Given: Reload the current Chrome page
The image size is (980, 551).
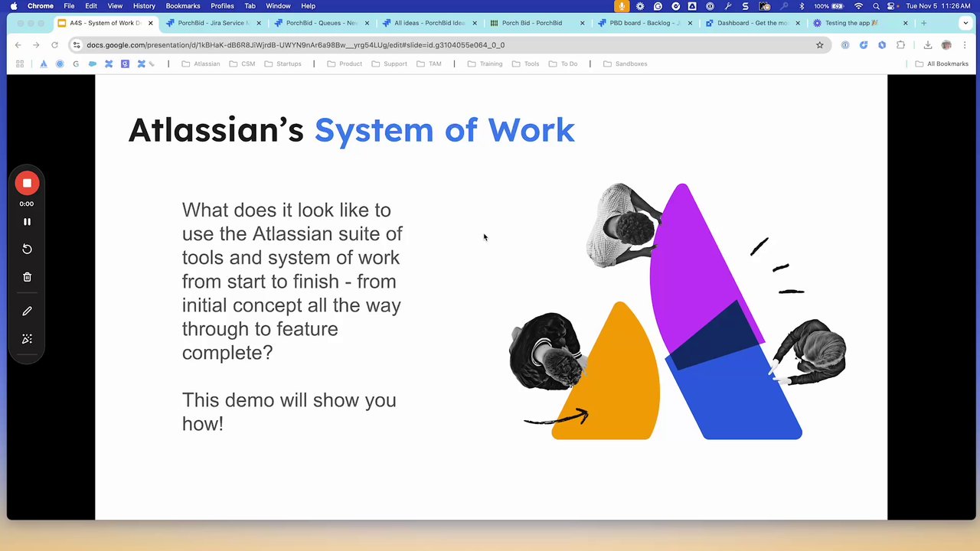Looking at the screenshot, I should coord(54,45).
